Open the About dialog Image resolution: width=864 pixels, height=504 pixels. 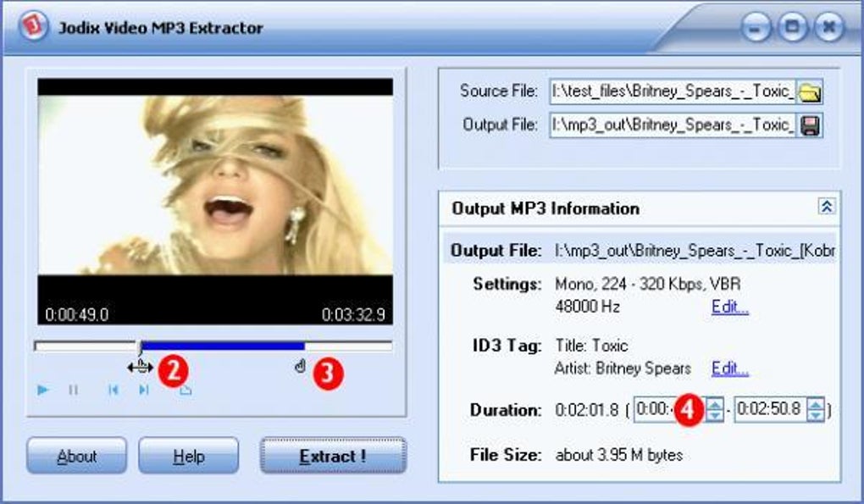coord(76,456)
